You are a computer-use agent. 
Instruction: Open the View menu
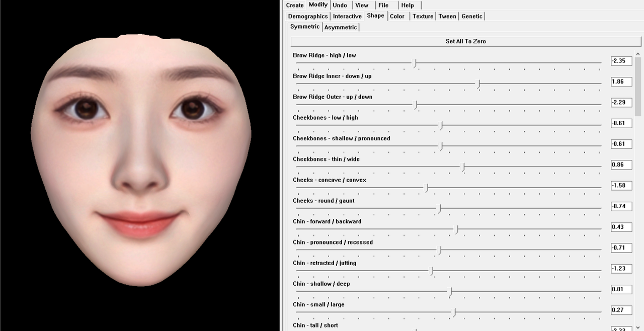362,5
